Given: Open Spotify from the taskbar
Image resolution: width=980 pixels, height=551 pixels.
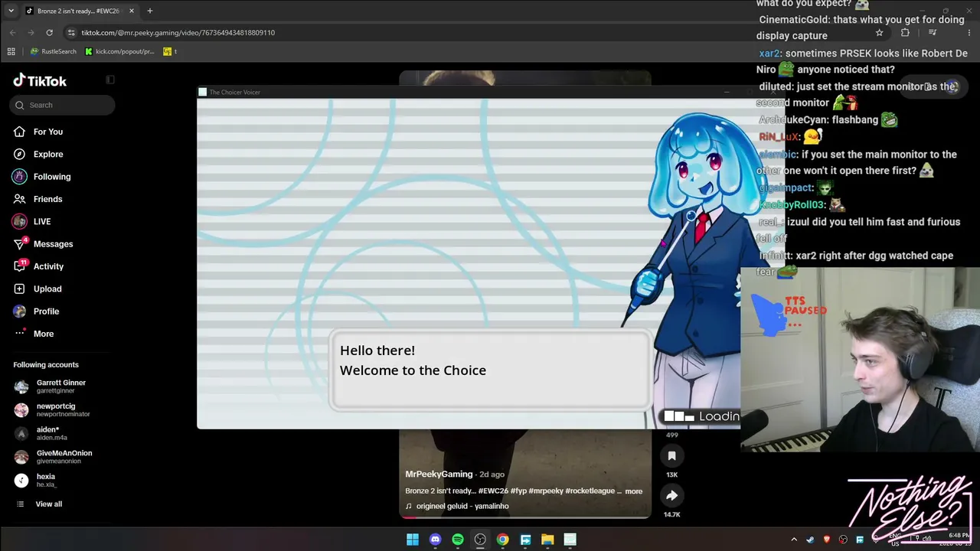Looking at the screenshot, I should [457, 540].
